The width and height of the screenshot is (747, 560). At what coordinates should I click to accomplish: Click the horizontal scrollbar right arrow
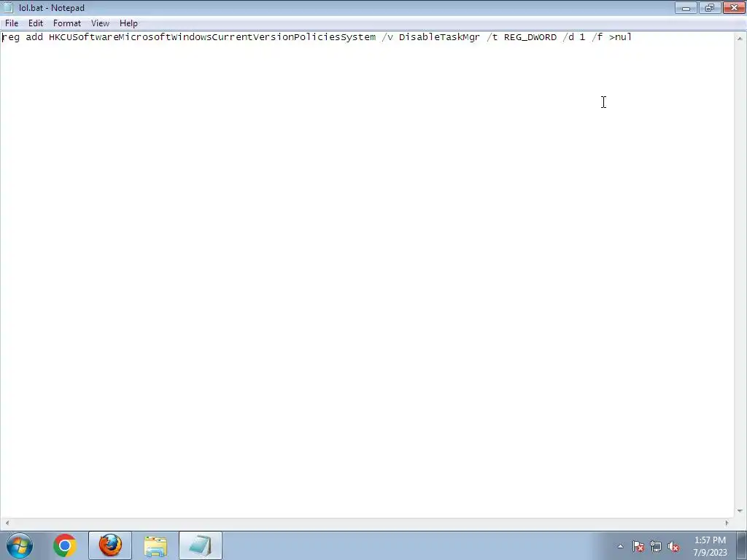click(x=727, y=523)
